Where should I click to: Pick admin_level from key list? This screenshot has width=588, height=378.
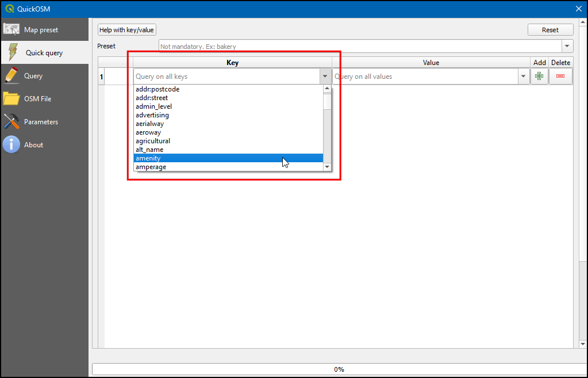pos(153,106)
